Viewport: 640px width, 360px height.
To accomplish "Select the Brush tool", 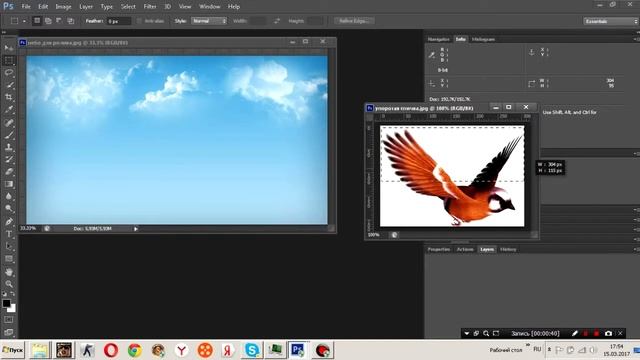I will pos(9,135).
